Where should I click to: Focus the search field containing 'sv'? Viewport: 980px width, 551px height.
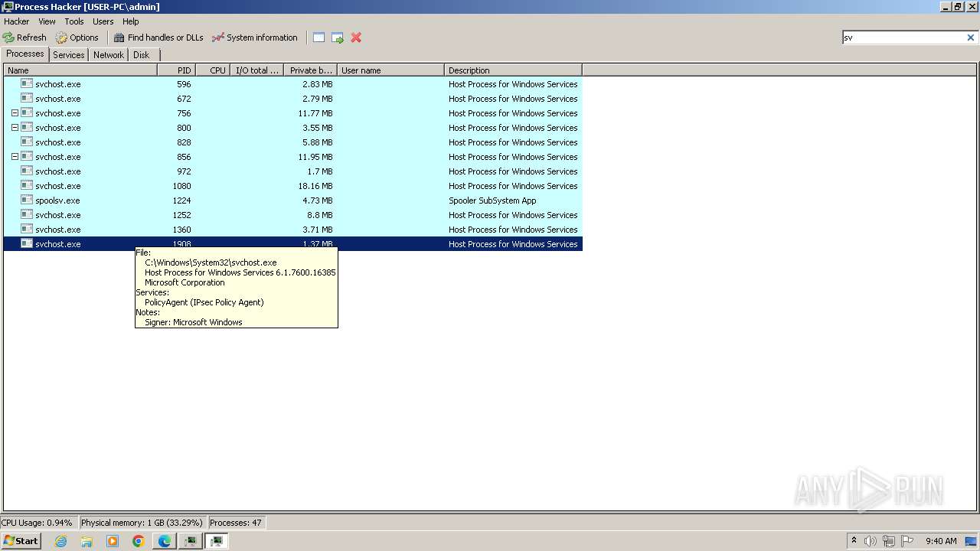[x=903, y=37]
